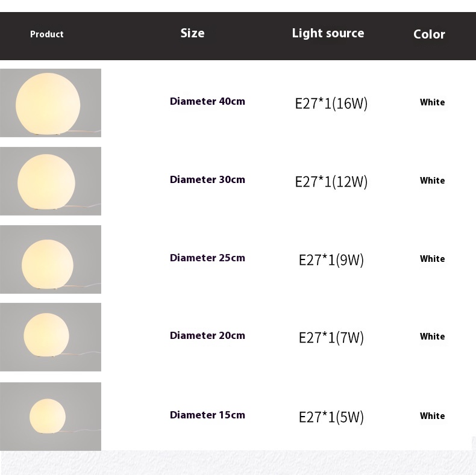The height and width of the screenshot is (475, 476).
Task: Select the Diameter 25cm size text
Action: click(207, 258)
